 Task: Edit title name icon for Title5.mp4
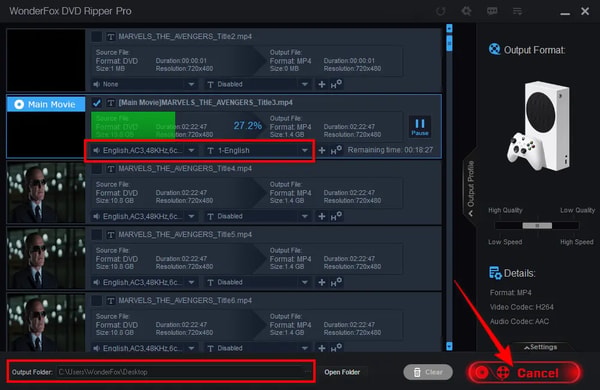[111, 235]
